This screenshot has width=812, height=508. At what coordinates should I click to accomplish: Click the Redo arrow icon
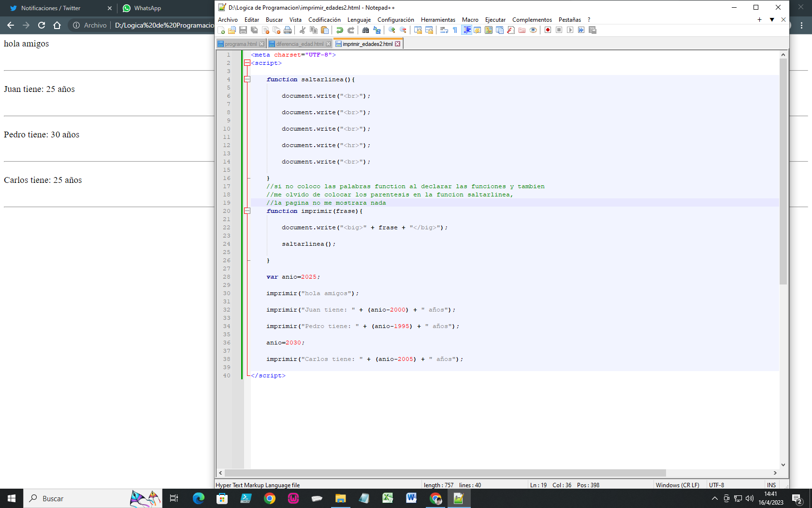pyautogui.click(x=351, y=30)
